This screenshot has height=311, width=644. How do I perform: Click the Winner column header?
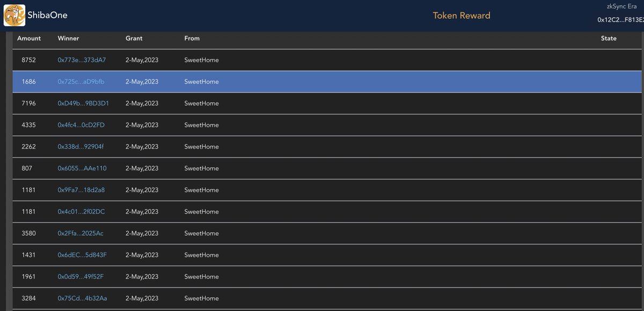point(68,39)
